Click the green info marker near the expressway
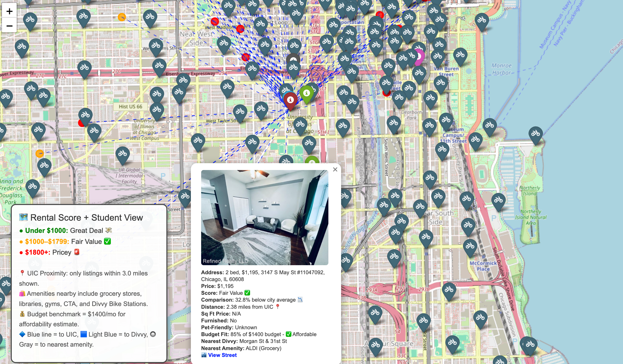Screen dimensions: 623x364 pyautogui.click(x=307, y=93)
